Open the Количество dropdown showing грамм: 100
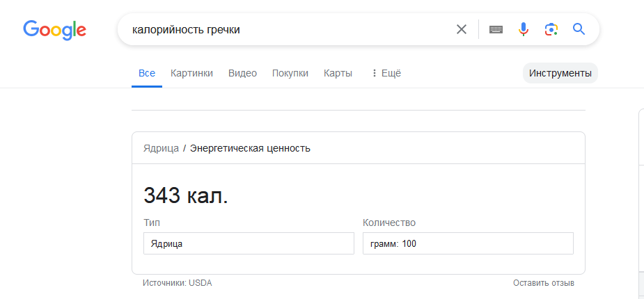Screen dimensions: 644x299 click(468, 244)
